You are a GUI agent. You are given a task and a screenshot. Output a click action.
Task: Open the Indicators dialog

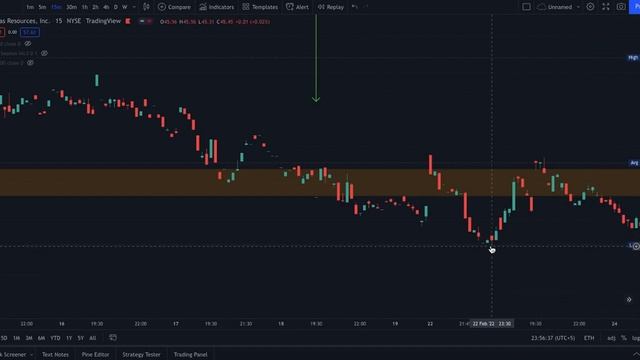click(x=217, y=7)
